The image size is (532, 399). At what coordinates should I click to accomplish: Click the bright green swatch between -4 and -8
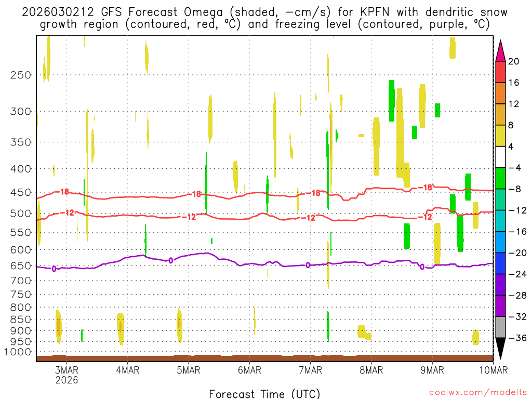[x=500, y=179]
